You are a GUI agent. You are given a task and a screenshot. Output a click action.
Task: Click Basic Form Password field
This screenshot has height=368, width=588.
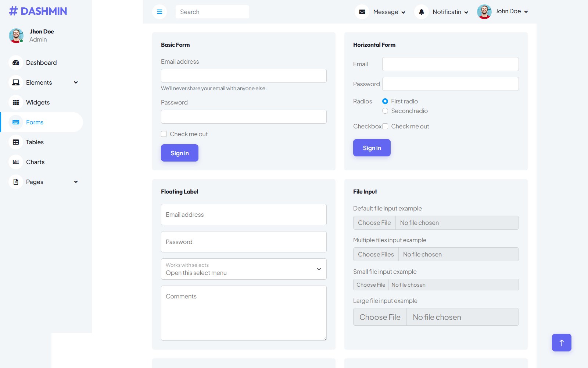pos(244,117)
